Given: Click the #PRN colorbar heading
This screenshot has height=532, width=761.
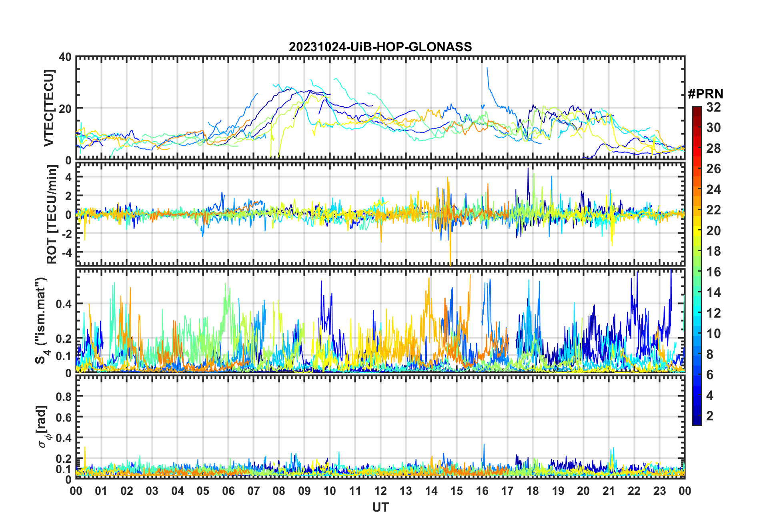Looking at the screenshot, I should click(705, 94).
